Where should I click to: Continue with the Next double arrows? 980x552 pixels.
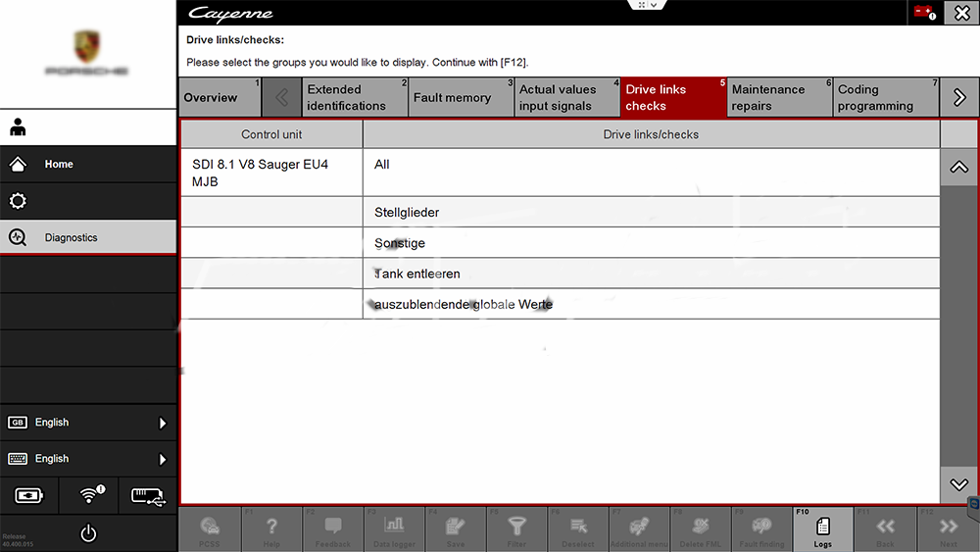[948, 529]
